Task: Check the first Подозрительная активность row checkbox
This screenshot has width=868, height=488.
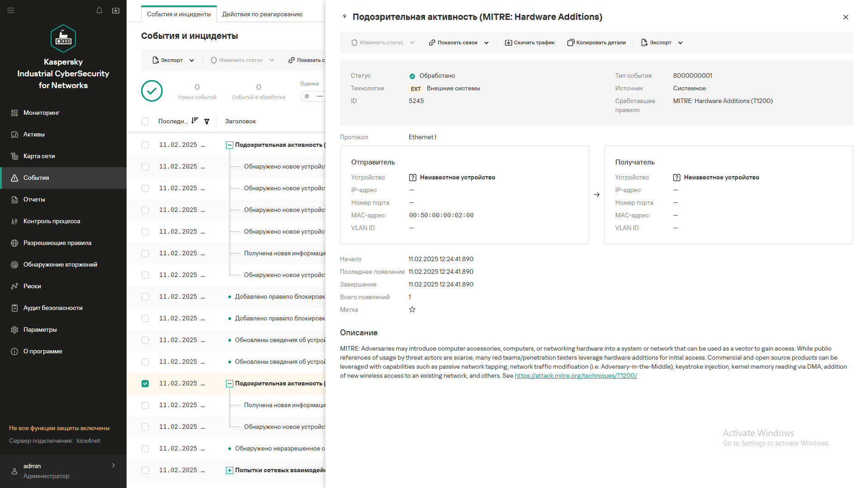Action: [145, 145]
